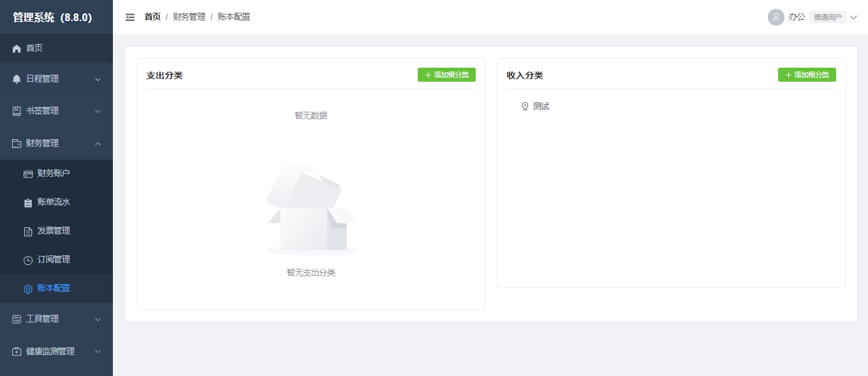Click the document icon beside 发票管理
Screen dimensions: 868x376
pos(28,232)
